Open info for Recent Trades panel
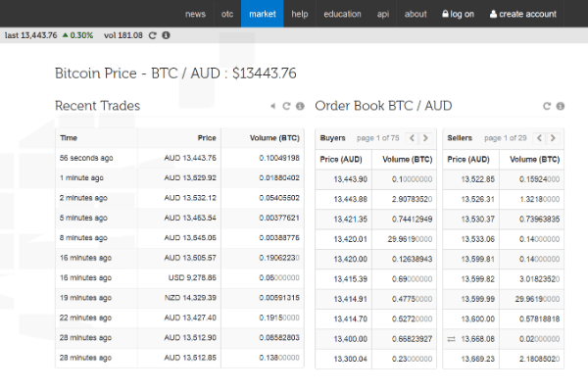Screen dimensions: 588x392 coord(300,106)
